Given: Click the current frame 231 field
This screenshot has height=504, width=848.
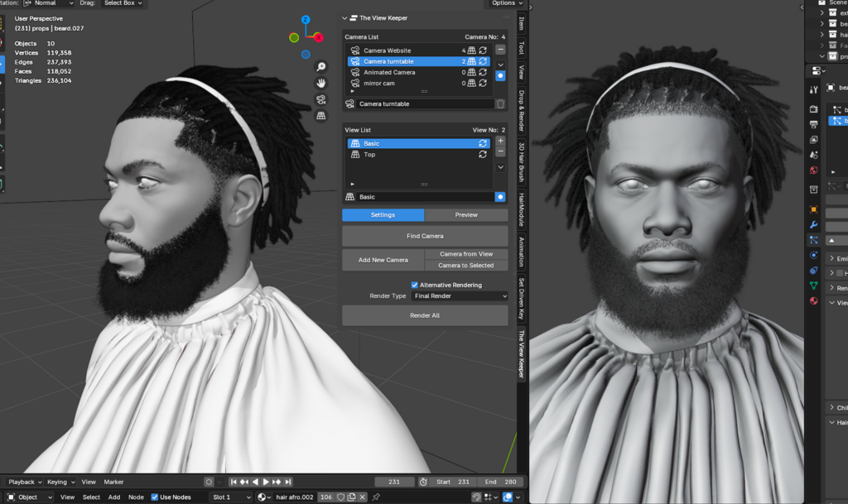Looking at the screenshot, I should point(394,482).
